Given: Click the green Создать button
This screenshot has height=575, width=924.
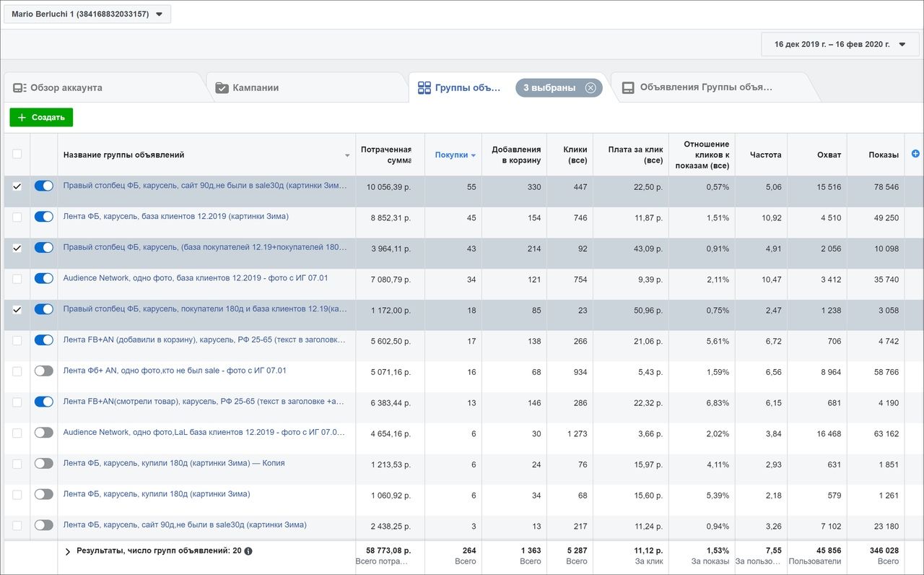Looking at the screenshot, I should (41, 117).
